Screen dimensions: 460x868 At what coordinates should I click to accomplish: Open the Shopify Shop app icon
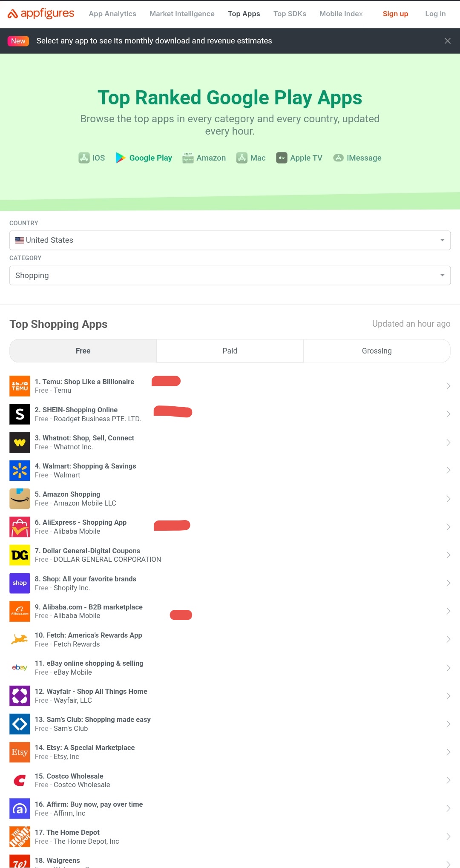pos(20,583)
